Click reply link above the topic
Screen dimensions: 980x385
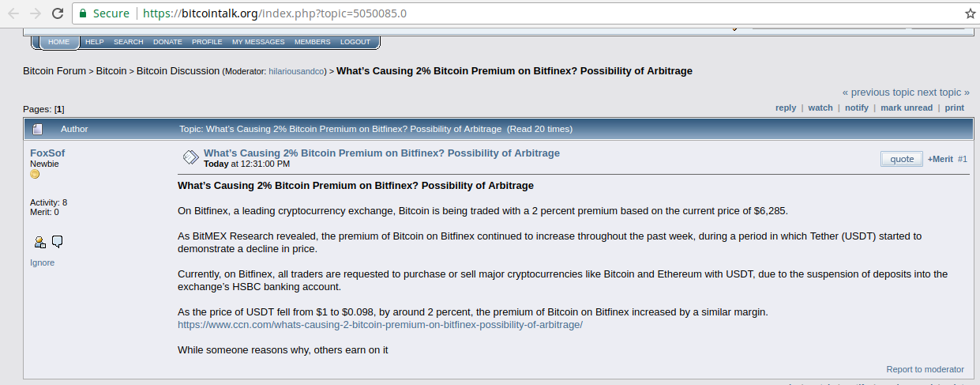[x=786, y=108]
